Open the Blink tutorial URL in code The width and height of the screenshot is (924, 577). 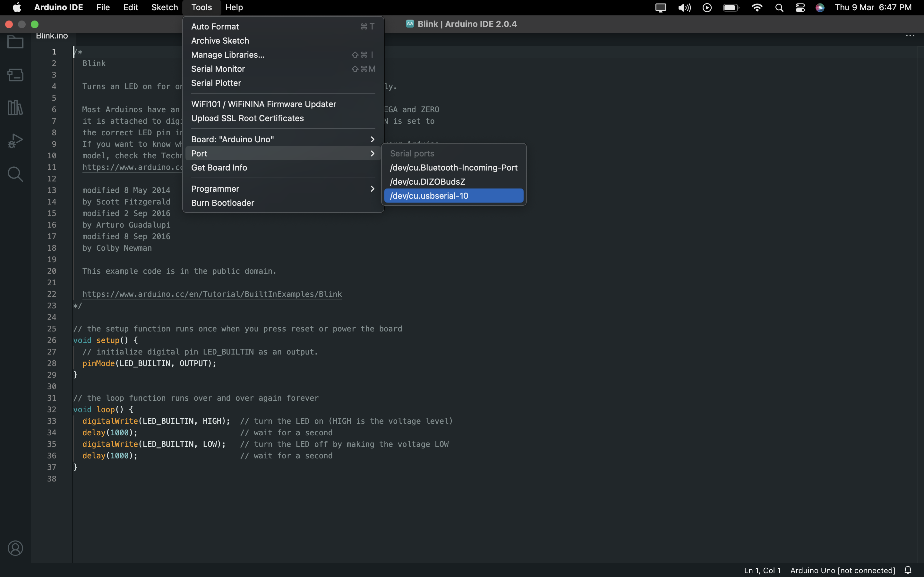212,294
